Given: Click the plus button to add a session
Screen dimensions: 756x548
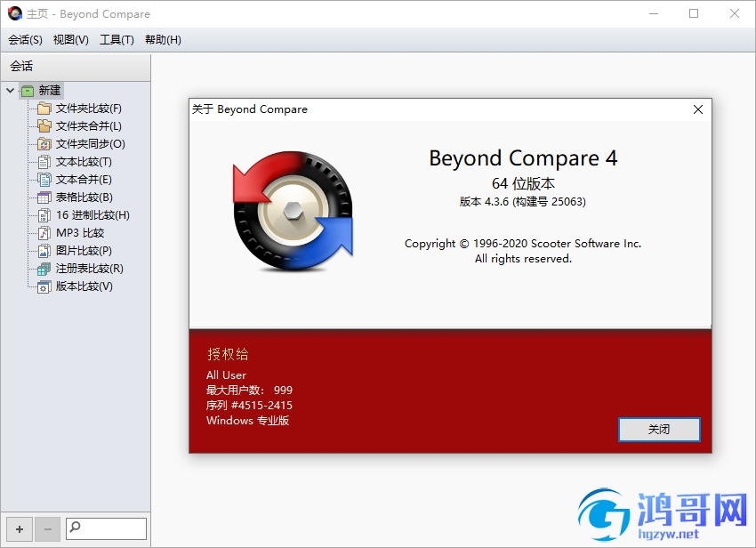Looking at the screenshot, I should pyautogui.click(x=20, y=529).
